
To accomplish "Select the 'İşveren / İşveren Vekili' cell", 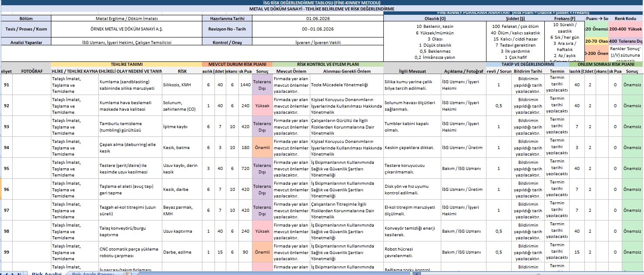I will point(318,42).
